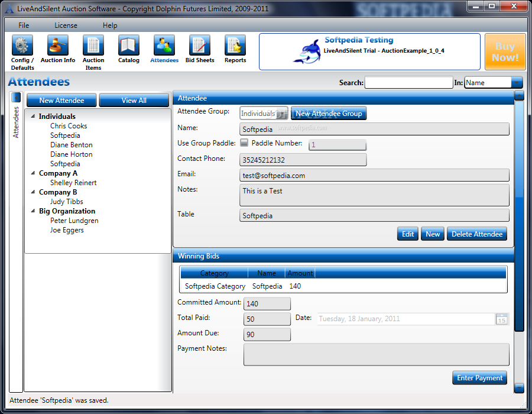Click the Delete Attendee button
Viewport: 532px width, 414px height.
coord(476,234)
